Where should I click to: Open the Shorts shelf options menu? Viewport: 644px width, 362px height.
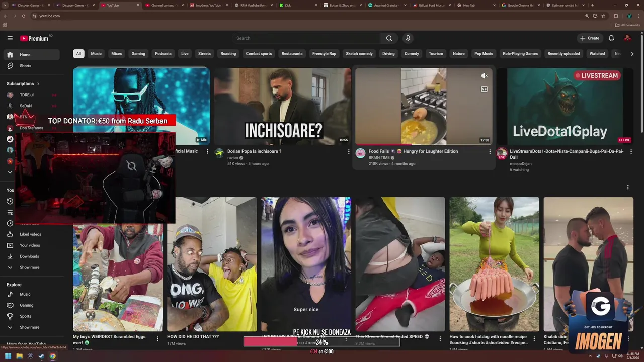tap(627, 187)
